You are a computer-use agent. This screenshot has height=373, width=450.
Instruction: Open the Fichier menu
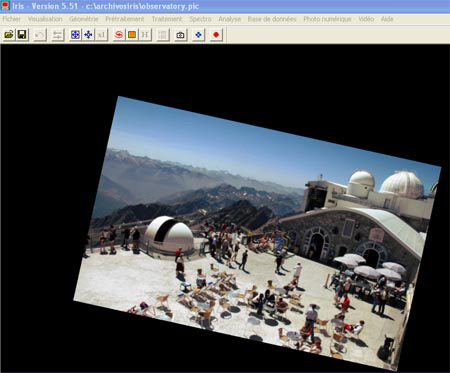12,19
